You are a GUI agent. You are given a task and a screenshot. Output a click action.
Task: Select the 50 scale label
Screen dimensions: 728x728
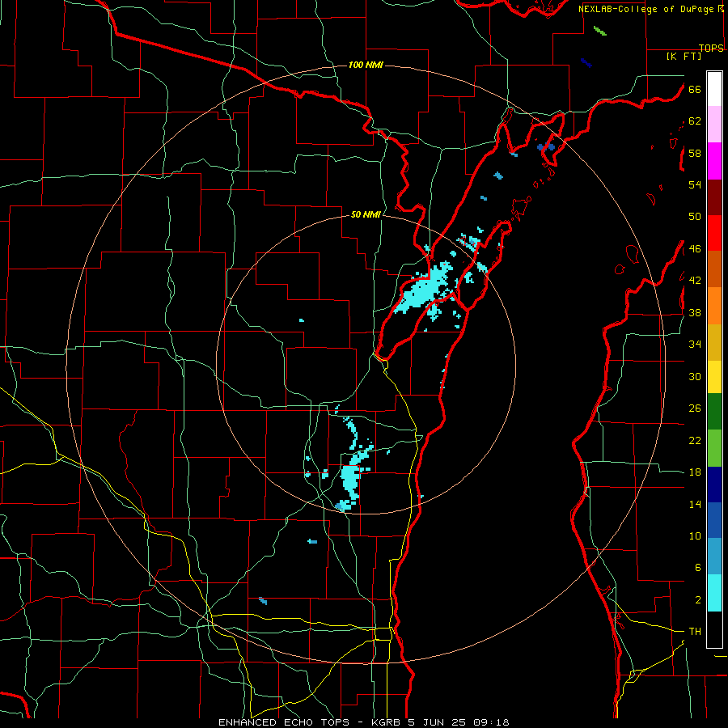pyautogui.click(x=695, y=217)
